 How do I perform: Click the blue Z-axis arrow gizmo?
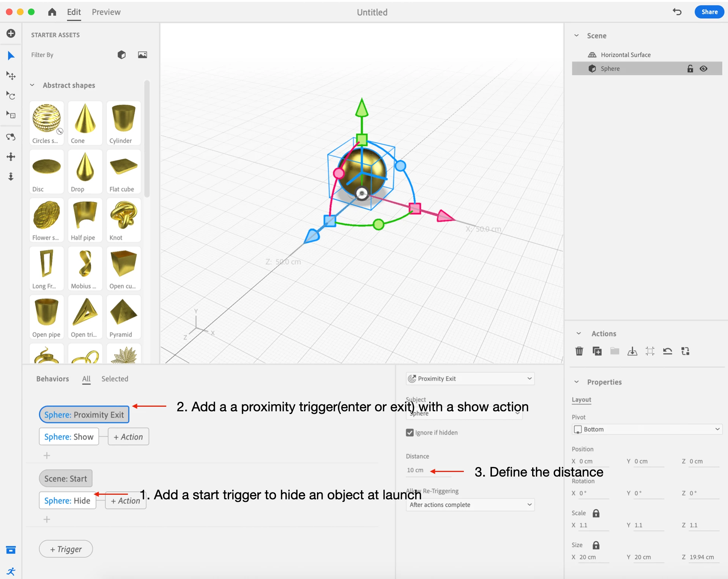(x=312, y=236)
